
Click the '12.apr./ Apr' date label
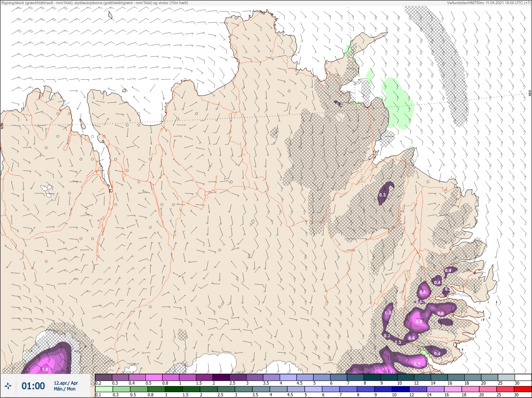[66, 383]
